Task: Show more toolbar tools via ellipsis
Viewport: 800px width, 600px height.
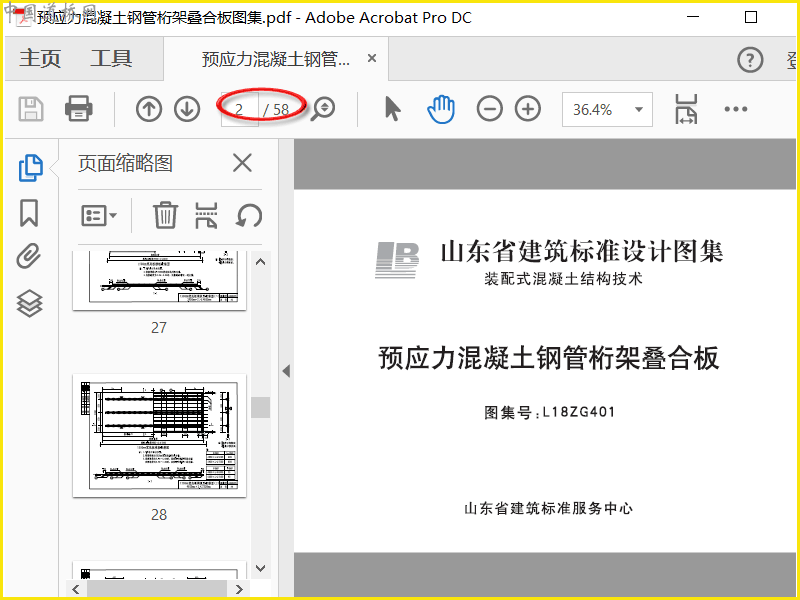Action: pyautogui.click(x=736, y=109)
